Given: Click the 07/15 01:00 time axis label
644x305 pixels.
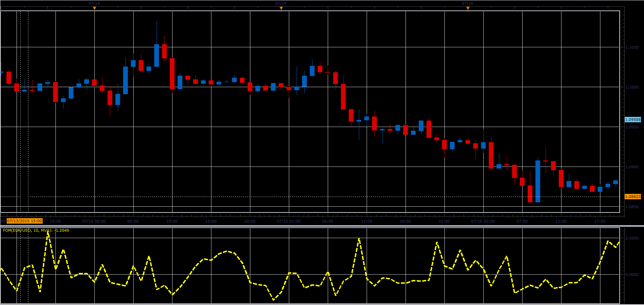Looking at the screenshot, I should [x=289, y=221].
